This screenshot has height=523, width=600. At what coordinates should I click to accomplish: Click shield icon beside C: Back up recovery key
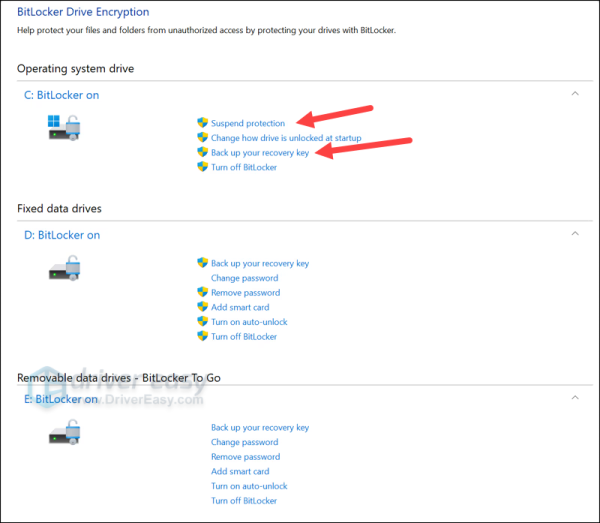pyautogui.click(x=202, y=152)
